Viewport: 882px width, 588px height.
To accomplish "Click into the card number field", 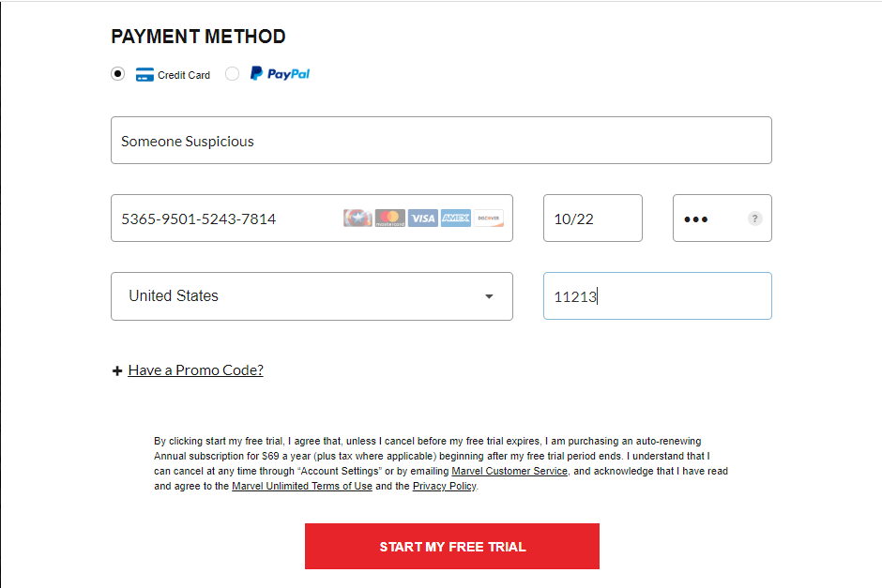I will [225, 219].
